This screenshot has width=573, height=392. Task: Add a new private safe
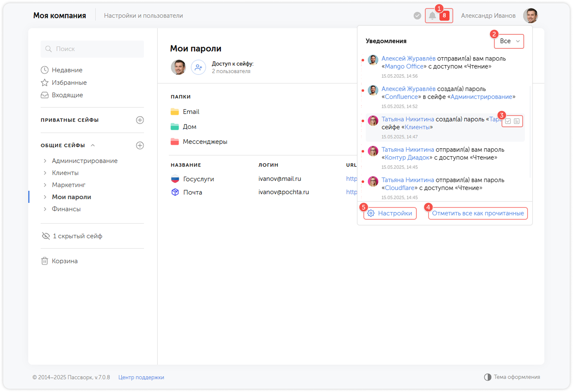click(140, 120)
